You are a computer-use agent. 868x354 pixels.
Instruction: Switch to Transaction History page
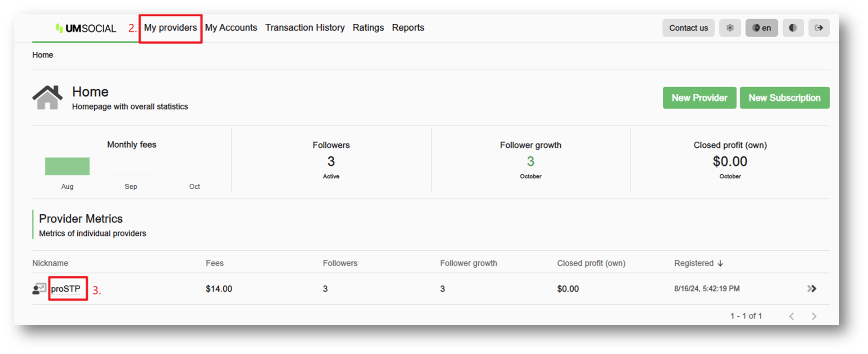point(305,28)
